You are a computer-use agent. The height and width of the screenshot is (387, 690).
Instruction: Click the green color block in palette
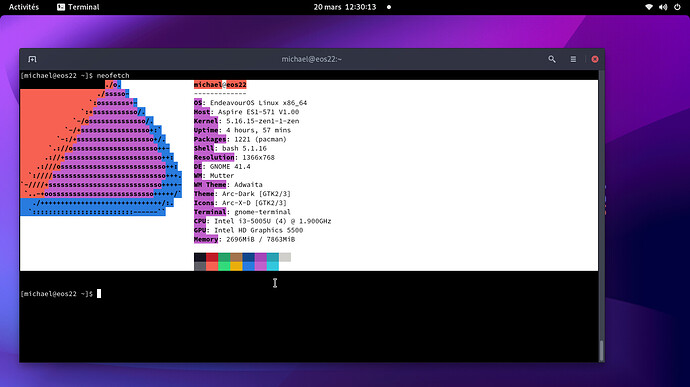coord(224,258)
